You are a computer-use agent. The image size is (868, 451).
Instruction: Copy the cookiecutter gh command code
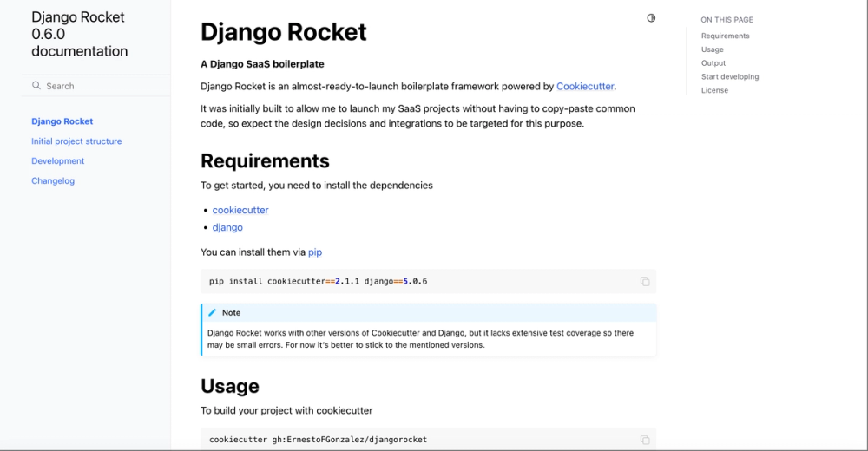(645, 440)
